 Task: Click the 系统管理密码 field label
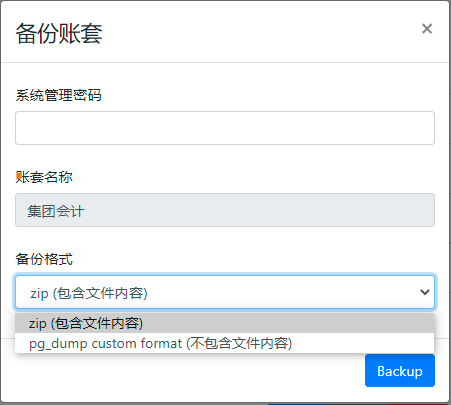click(x=58, y=95)
